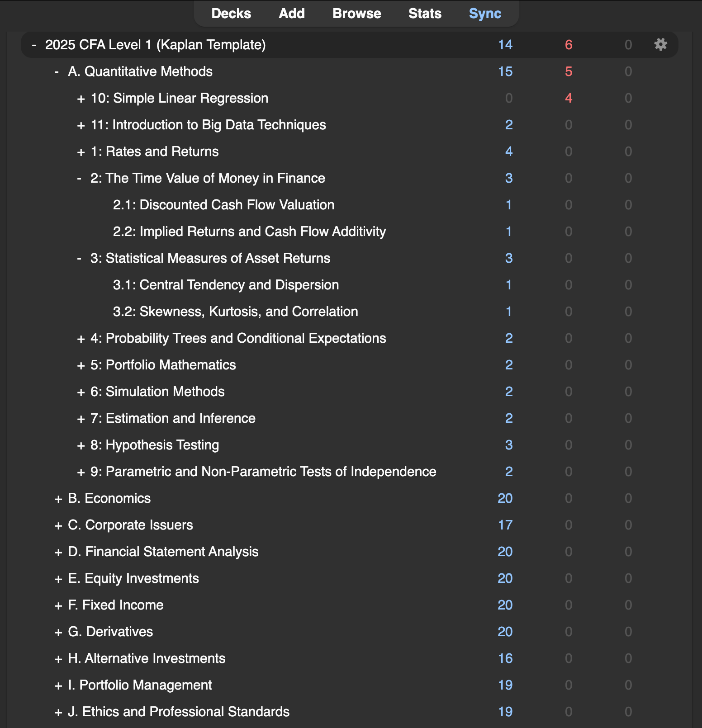
Task: Open 10: Simple Linear Regression deck
Action: tap(180, 98)
